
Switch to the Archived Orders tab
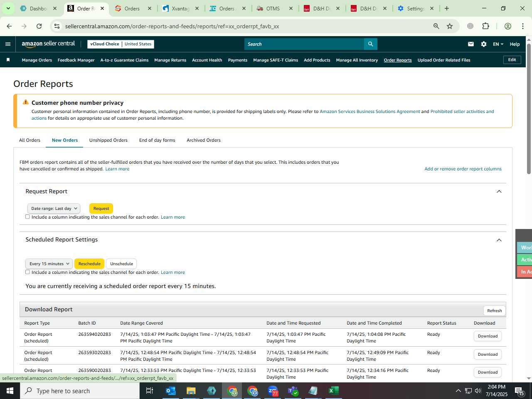(x=204, y=140)
